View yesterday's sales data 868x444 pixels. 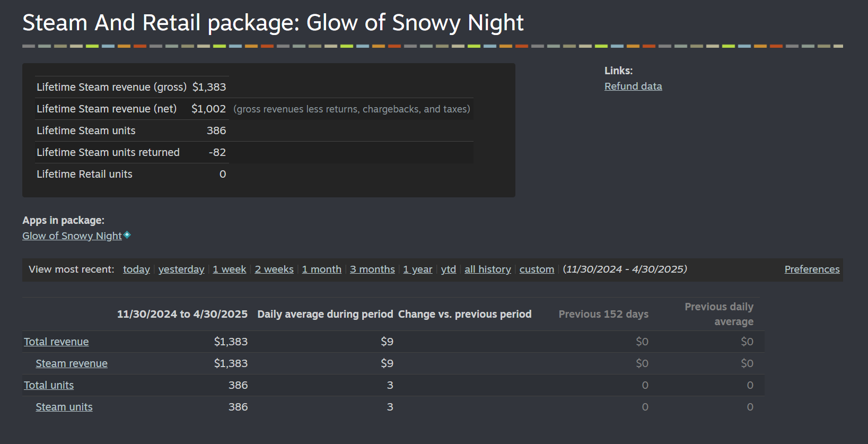tap(181, 269)
